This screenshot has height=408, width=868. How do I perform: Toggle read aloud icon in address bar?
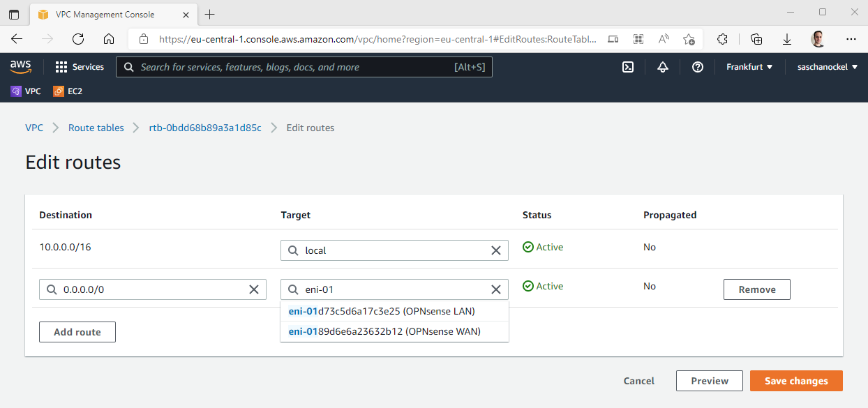tap(664, 40)
